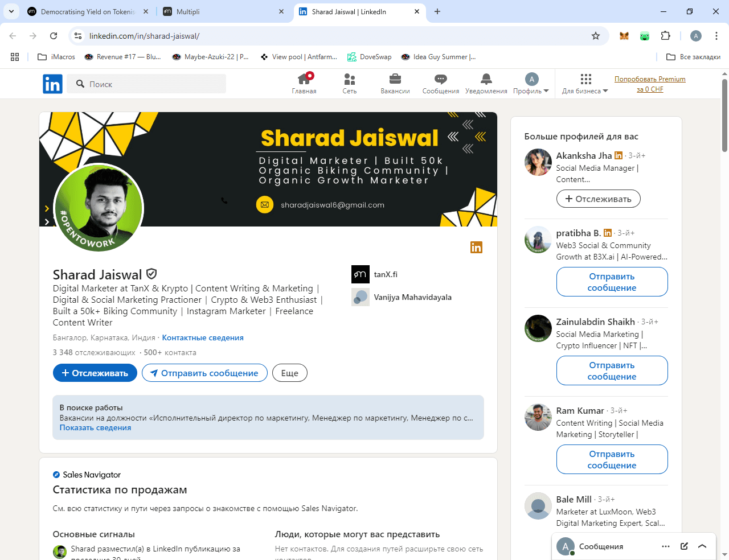Bookmark this page with star icon
The image size is (729, 560).
[596, 36]
